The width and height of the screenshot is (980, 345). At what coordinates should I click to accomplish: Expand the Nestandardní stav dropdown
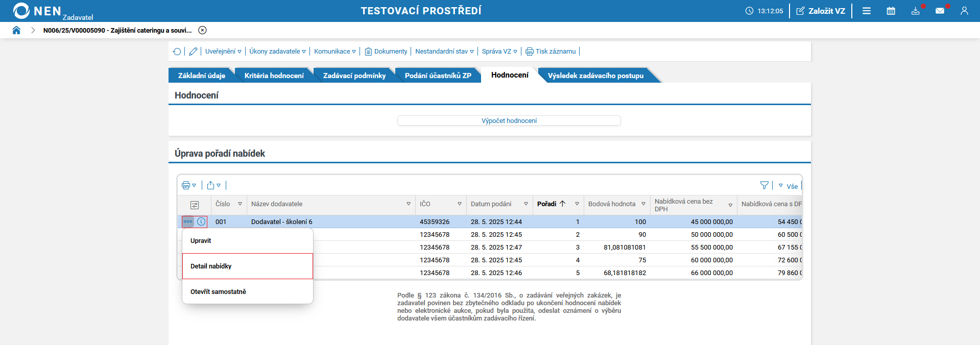444,52
